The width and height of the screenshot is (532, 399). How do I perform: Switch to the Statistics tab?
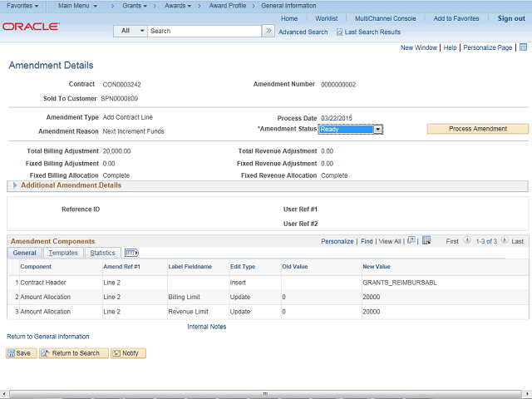pos(102,253)
